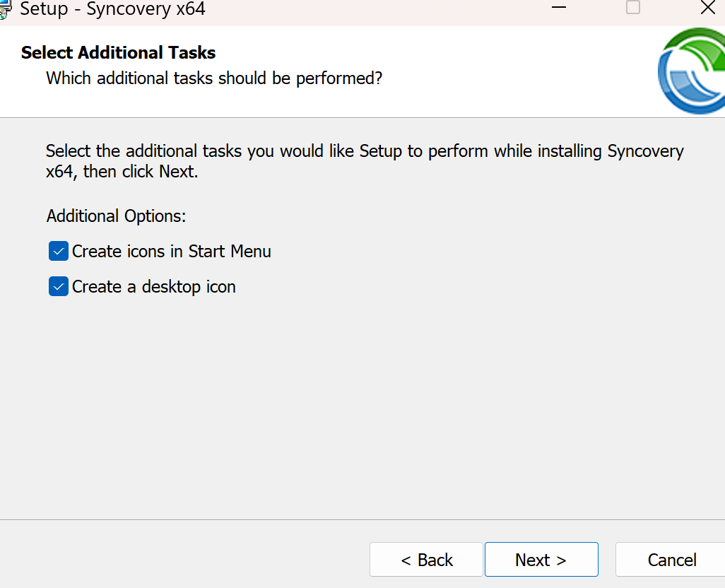The image size is (725, 588).
Task: Click the "Additional Options:" group label
Action: [117, 216]
